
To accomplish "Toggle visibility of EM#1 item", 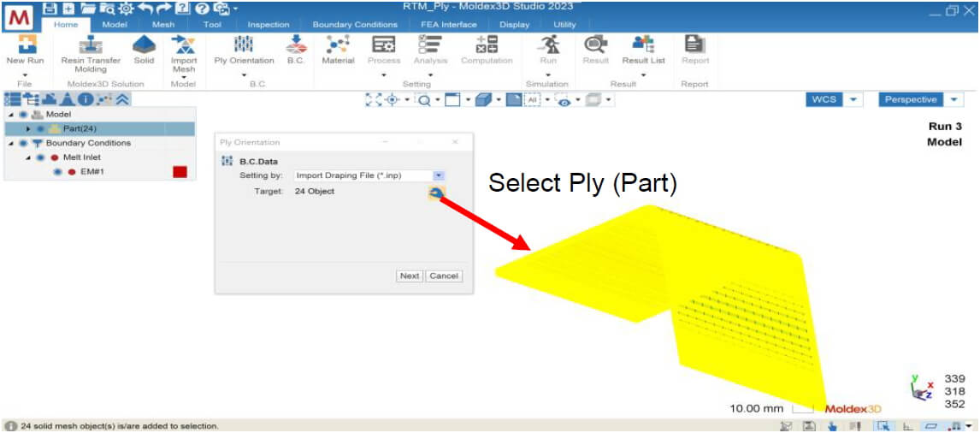I will point(58,171).
